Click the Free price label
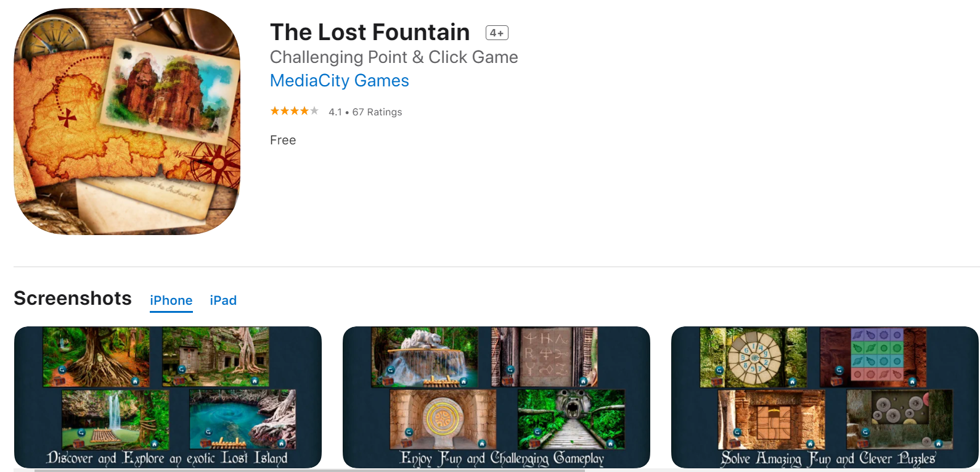This screenshot has height=472, width=980. 283,140
